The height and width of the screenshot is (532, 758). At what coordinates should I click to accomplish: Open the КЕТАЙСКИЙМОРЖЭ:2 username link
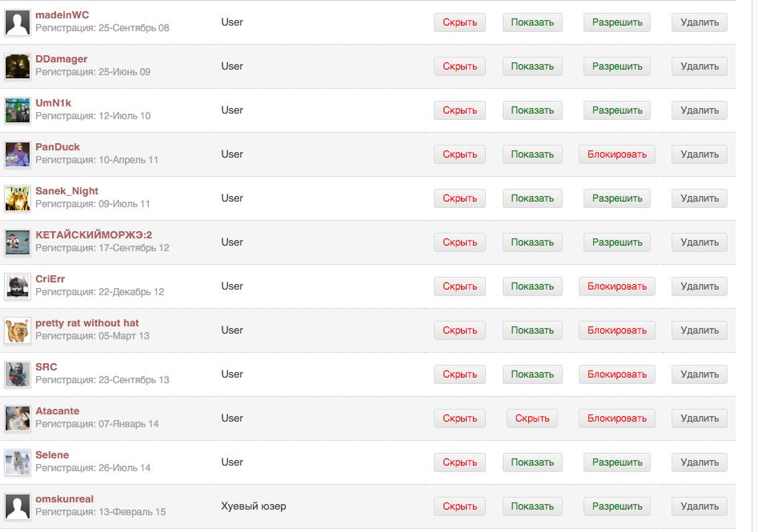pos(94,235)
